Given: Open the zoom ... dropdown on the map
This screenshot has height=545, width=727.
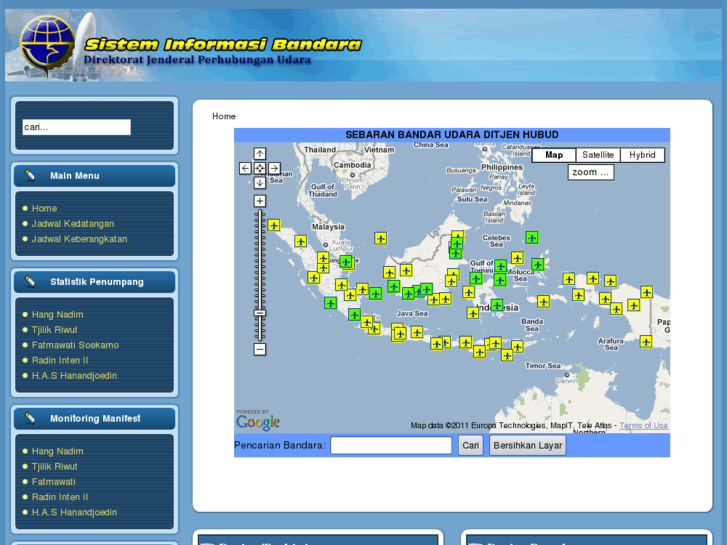Looking at the screenshot, I should click(x=591, y=172).
